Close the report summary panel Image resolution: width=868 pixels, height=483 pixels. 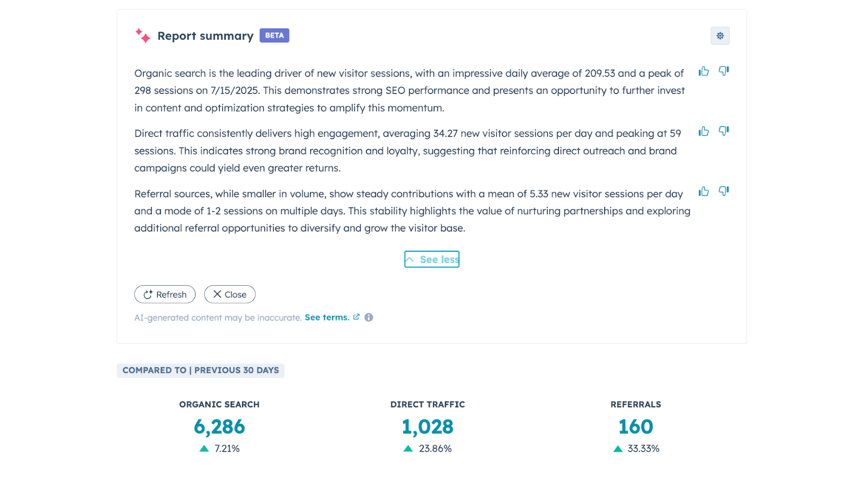[230, 294]
